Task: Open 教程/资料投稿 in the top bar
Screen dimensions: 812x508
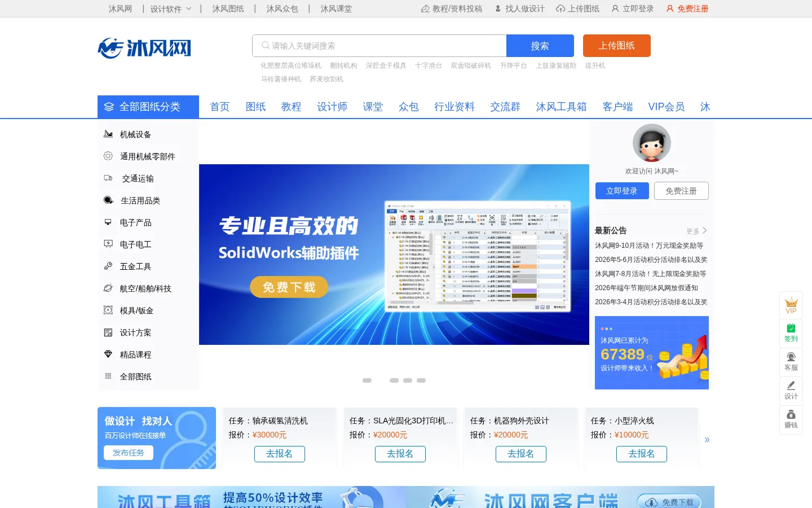Action: [452, 8]
